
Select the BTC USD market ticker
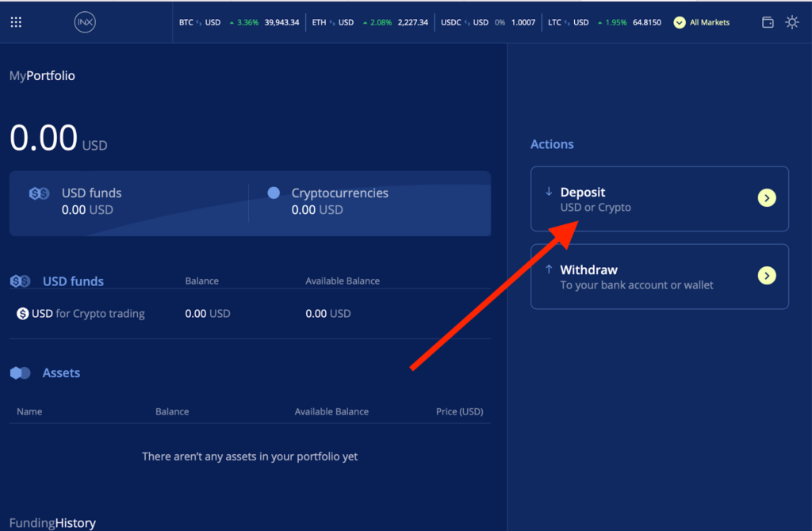point(239,22)
